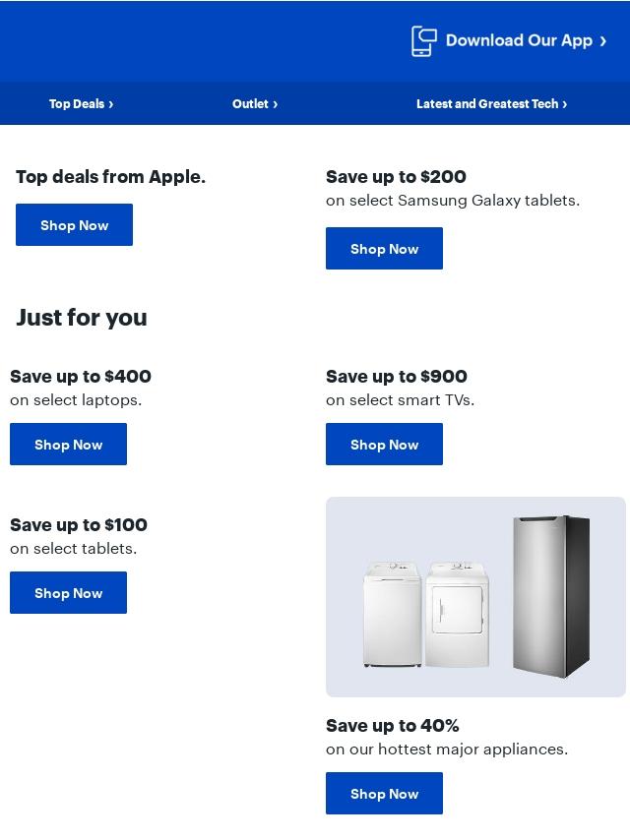Click the chevron after Download Our App
The width and height of the screenshot is (630, 840).
coord(603,41)
